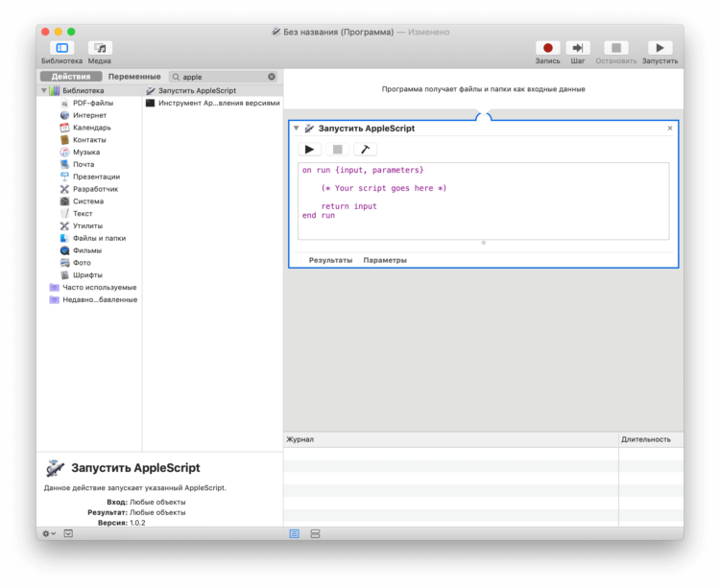Select Запустить AppleScript in the results list
720x588 pixels.
[212, 91]
